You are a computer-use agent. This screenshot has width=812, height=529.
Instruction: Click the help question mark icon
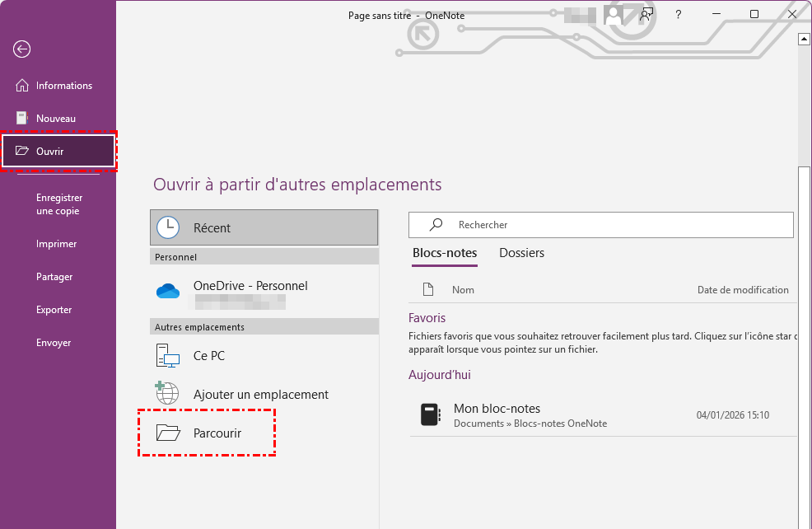pos(679,14)
